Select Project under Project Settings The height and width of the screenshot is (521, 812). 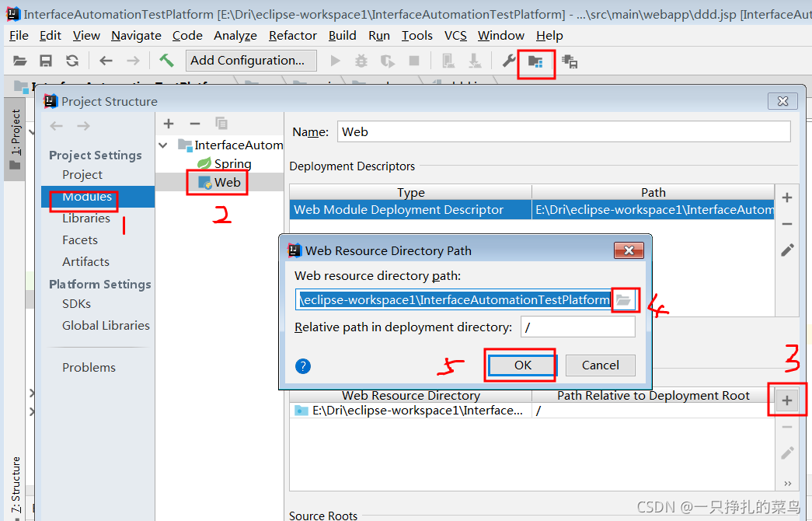click(x=82, y=175)
